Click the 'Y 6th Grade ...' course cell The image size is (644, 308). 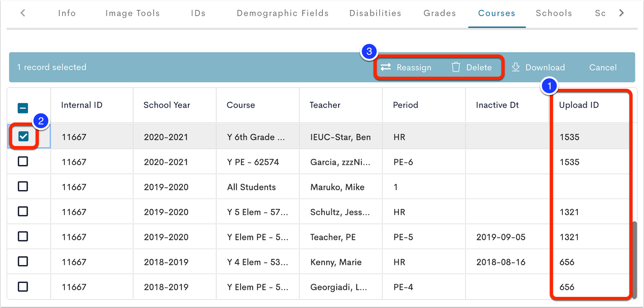pos(256,137)
